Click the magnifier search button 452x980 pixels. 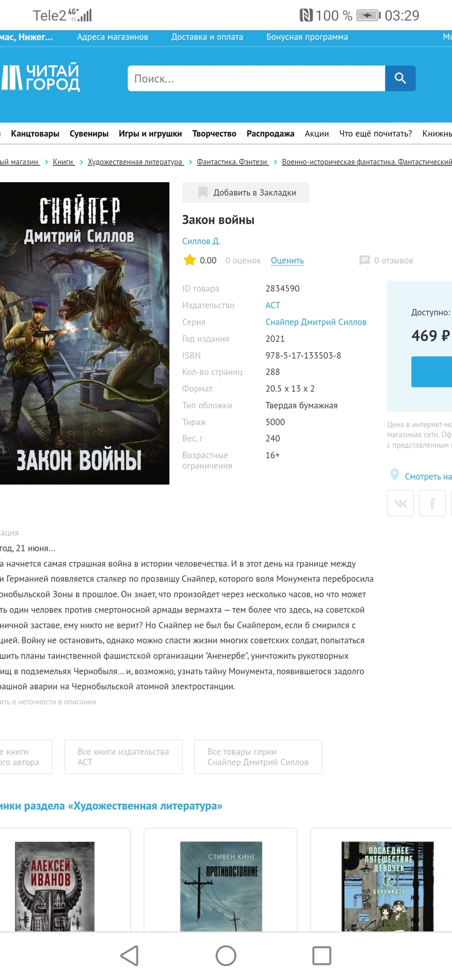(x=400, y=78)
